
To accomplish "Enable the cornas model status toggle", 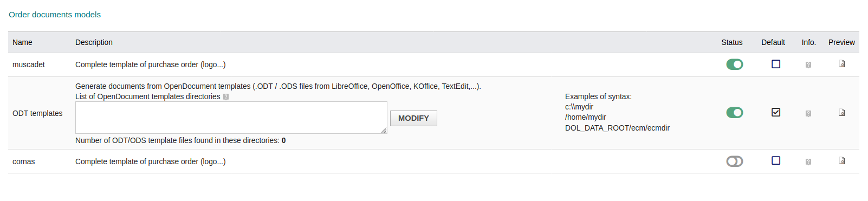I will tap(735, 161).
